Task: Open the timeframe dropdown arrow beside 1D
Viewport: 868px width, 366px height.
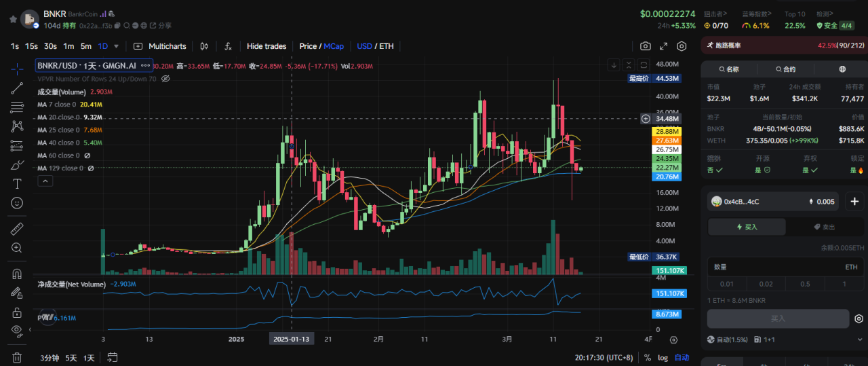Action: coord(117,46)
